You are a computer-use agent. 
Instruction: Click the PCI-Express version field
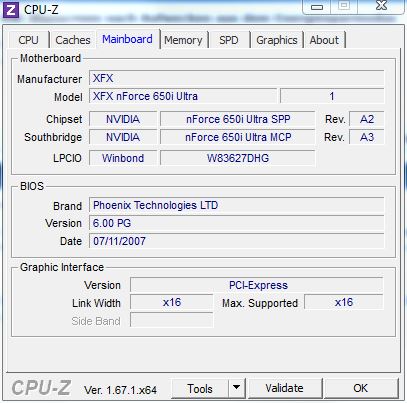click(257, 285)
